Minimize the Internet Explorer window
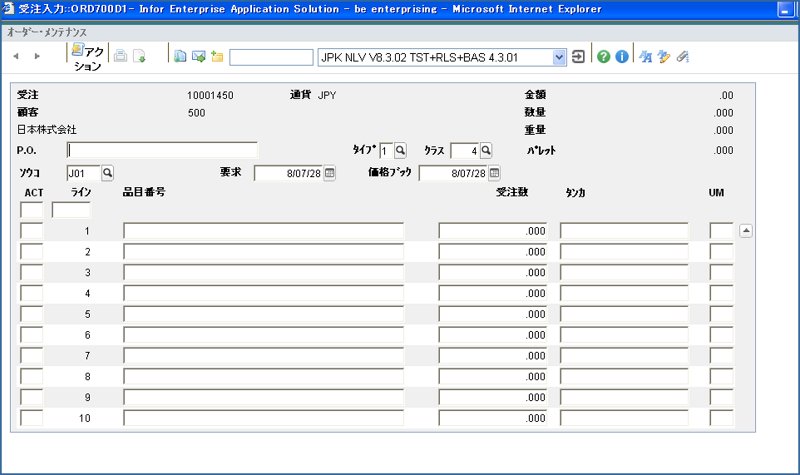Viewport: 800px width, 475px height. coord(785,9)
